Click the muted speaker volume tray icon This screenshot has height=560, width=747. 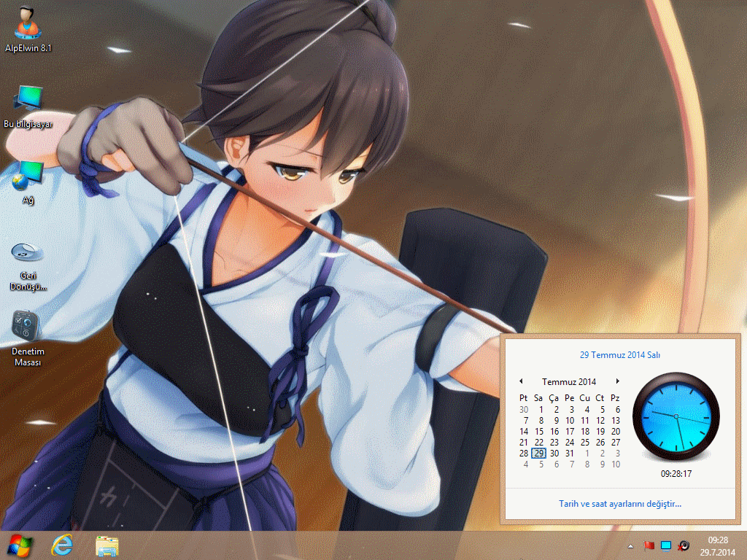click(x=684, y=545)
